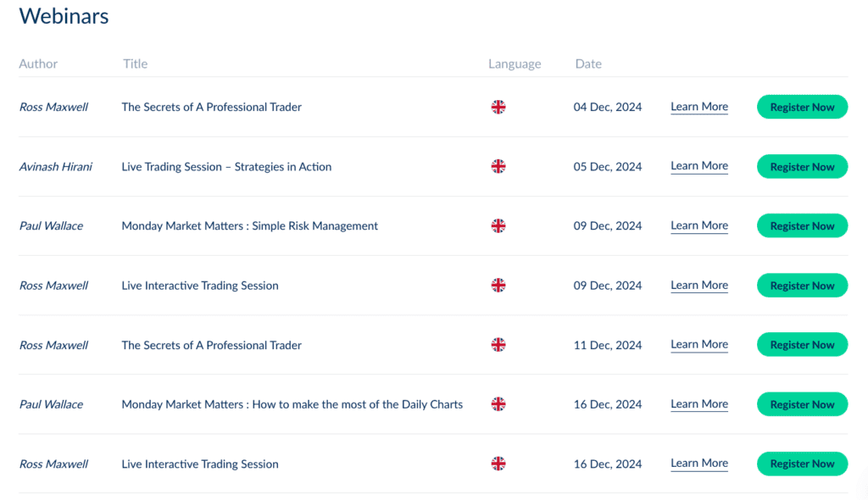Click UK flag icon for 05 Dec webinar
This screenshot has height=500, width=868.
coord(498,166)
